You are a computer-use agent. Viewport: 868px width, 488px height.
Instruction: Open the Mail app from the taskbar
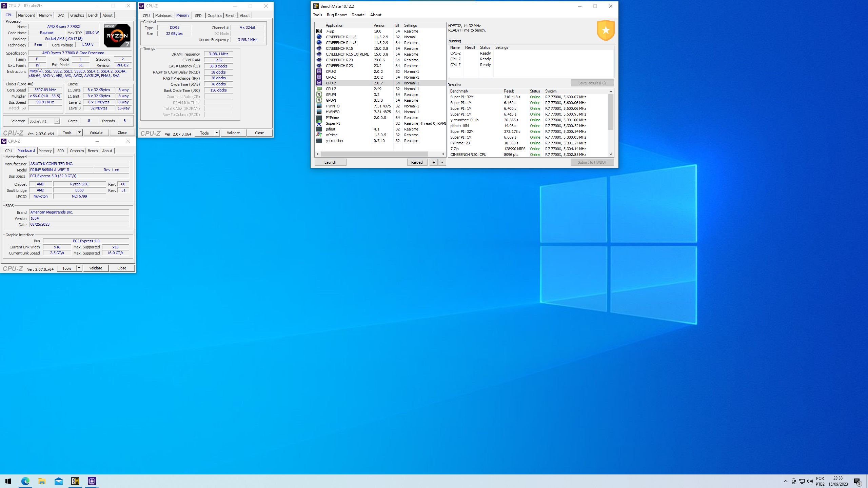point(58,481)
